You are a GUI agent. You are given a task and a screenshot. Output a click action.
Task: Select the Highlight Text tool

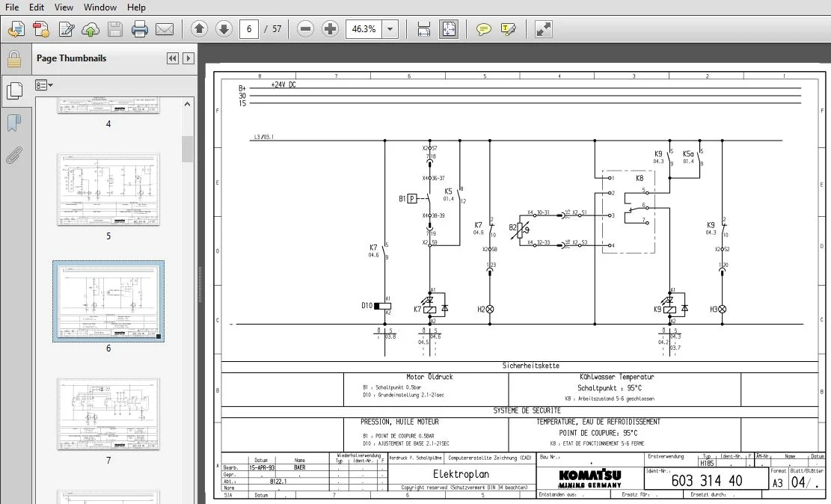[x=508, y=29]
